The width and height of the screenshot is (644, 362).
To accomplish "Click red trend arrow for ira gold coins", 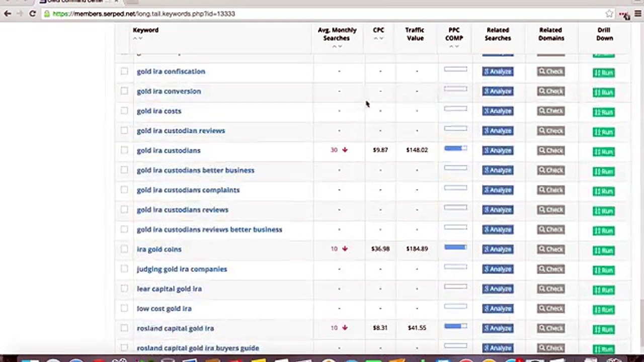I will click(x=345, y=248).
